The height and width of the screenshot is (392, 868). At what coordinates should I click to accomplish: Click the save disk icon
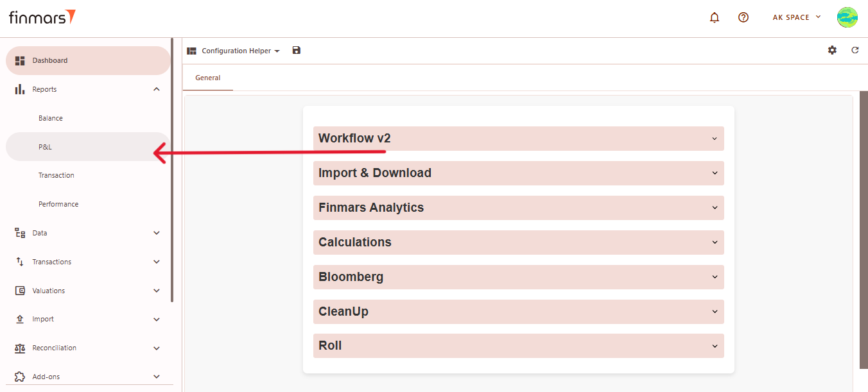point(296,51)
